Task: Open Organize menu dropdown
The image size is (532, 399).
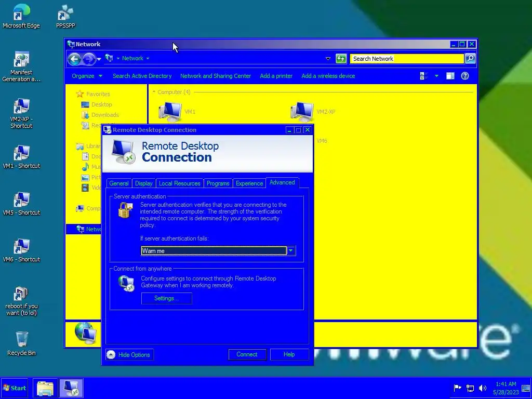Action: click(x=87, y=76)
